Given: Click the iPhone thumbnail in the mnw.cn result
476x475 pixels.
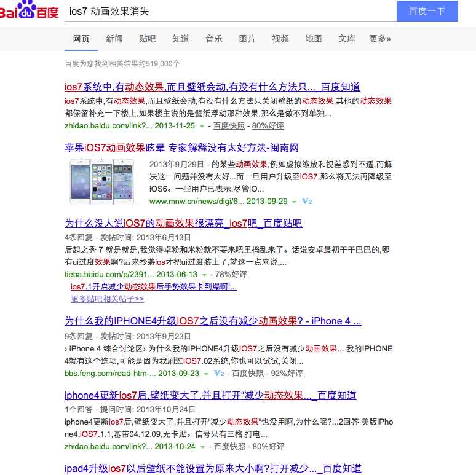Looking at the screenshot, I should (101, 181).
